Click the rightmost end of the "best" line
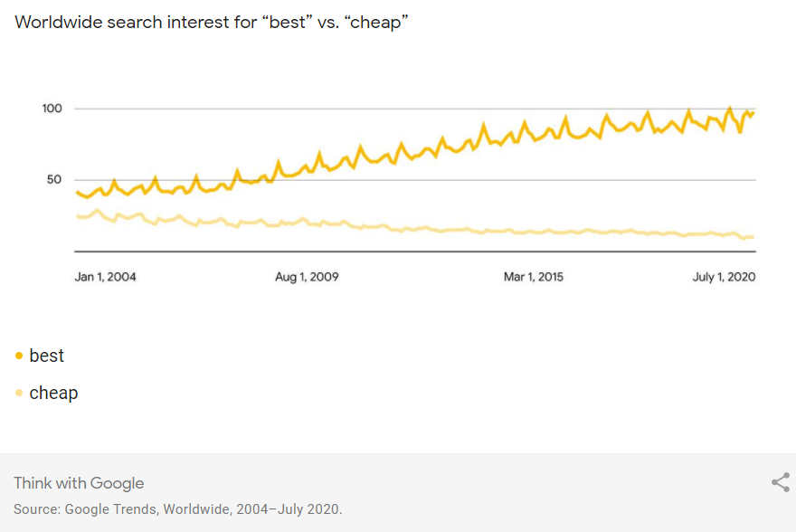 click(753, 112)
